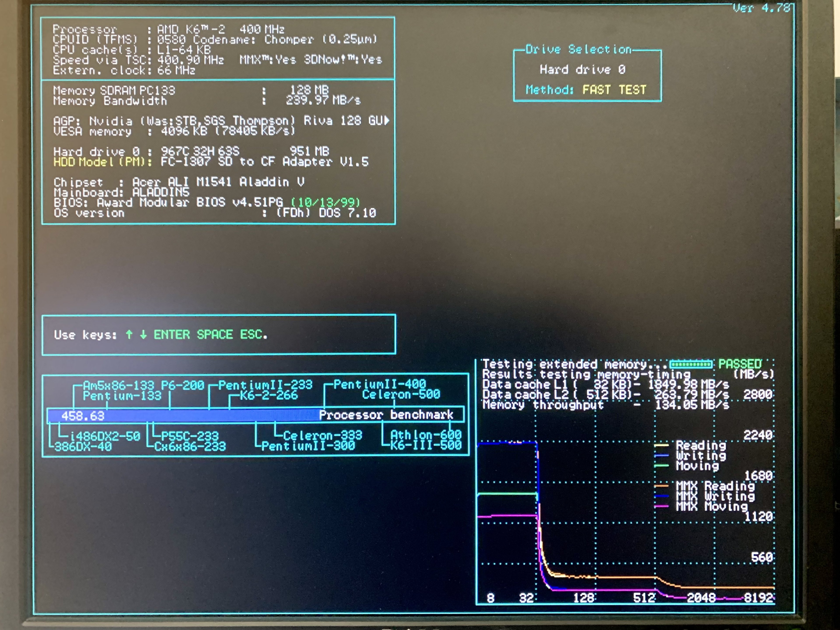
Task: Click the blue Writing legend swatch
Action: pos(661,455)
